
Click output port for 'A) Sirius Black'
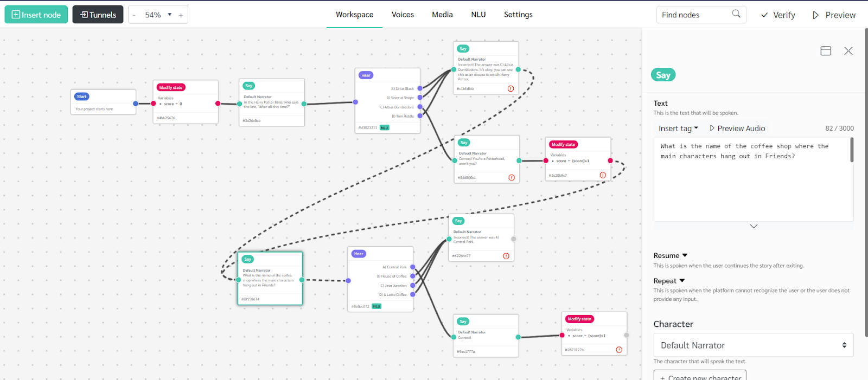click(420, 88)
